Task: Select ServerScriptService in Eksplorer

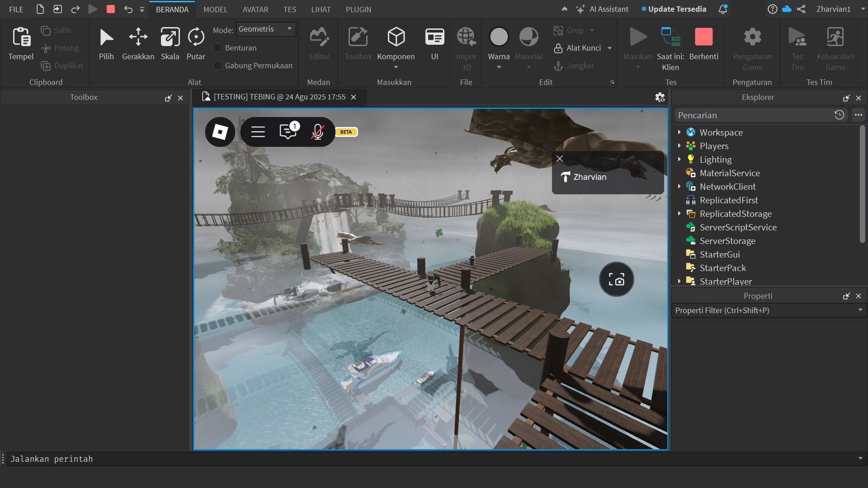Action: [738, 227]
